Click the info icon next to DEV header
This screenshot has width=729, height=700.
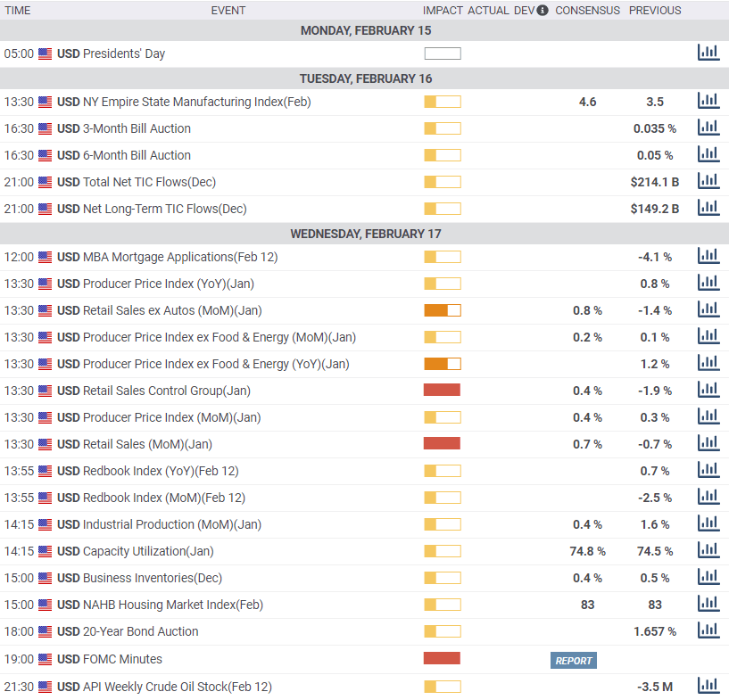(542, 11)
